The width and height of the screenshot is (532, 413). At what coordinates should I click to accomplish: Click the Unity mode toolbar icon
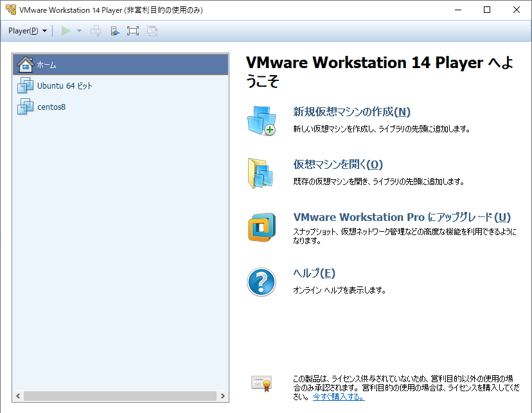coord(152,31)
